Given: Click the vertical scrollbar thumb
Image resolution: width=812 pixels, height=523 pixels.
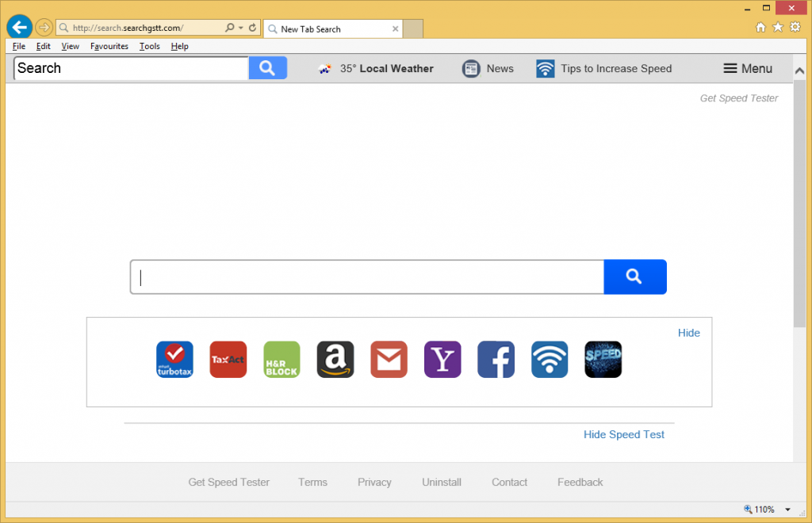Looking at the screenshot, I should click(x=799, y=204).
